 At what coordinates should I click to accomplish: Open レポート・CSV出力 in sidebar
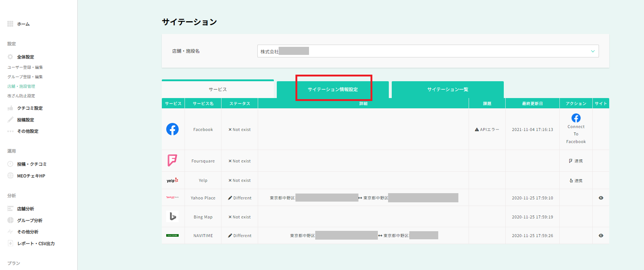(36, 244)
